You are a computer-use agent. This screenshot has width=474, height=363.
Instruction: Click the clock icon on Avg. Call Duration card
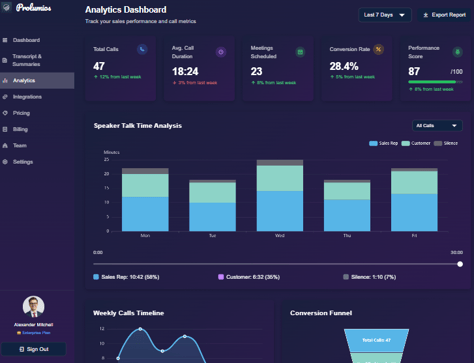point(221,52)
